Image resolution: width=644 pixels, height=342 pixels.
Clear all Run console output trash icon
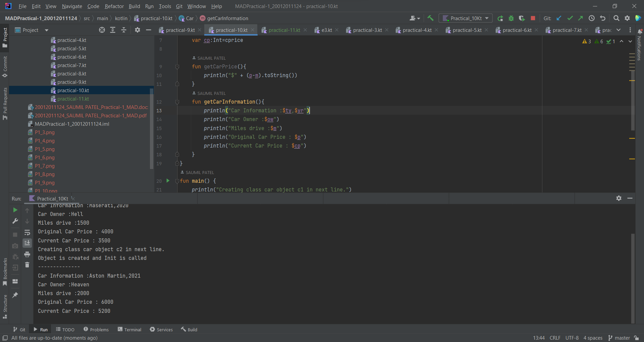click(27, 265)
